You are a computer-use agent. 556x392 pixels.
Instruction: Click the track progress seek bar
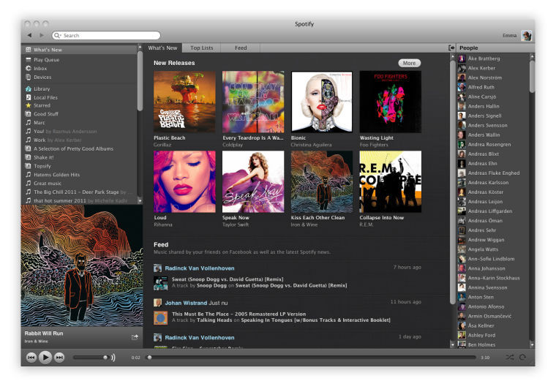312,358
